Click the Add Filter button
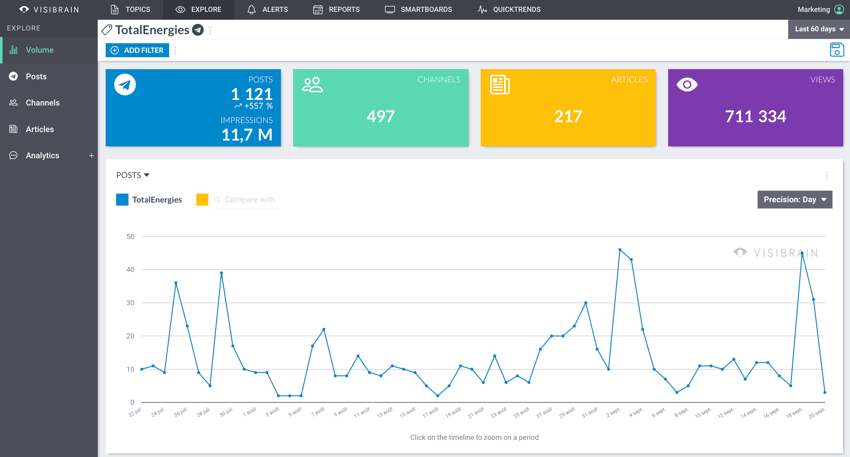Viewport: 850px width, 457px height. 137,50
